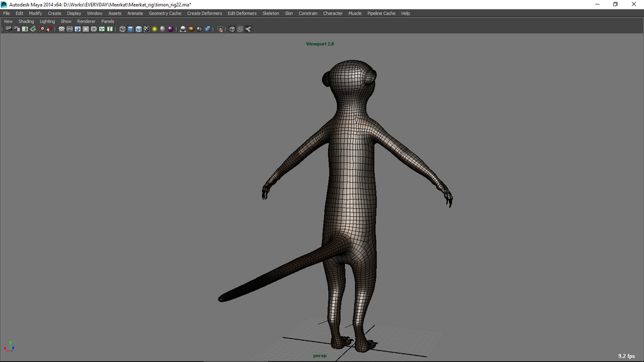Image resolution: width=644 pixels, height=362 pixels.
Task: Open the Edit Deformers menu
Action: point(242,13)
